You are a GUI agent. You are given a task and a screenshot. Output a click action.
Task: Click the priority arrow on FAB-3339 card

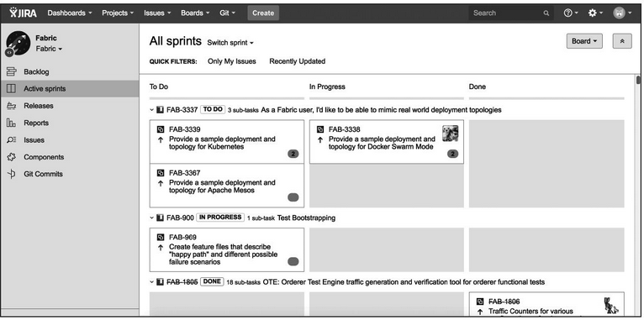click(x=161, y=140)
